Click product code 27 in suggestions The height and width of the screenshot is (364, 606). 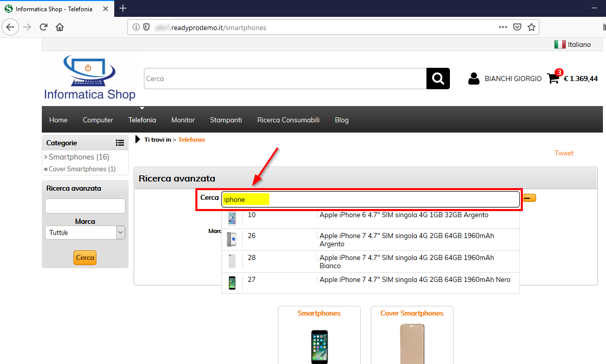point(251,279)
